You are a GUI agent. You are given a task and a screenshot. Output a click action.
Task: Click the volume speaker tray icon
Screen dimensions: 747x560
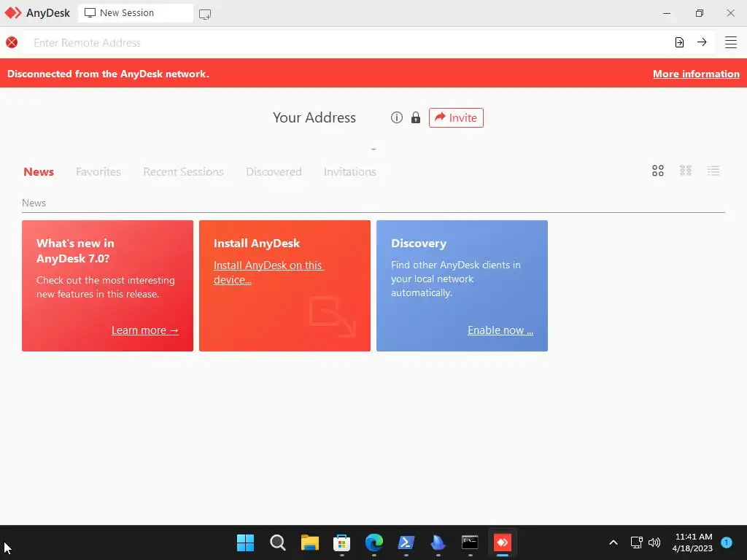click(x=654, y=542)
